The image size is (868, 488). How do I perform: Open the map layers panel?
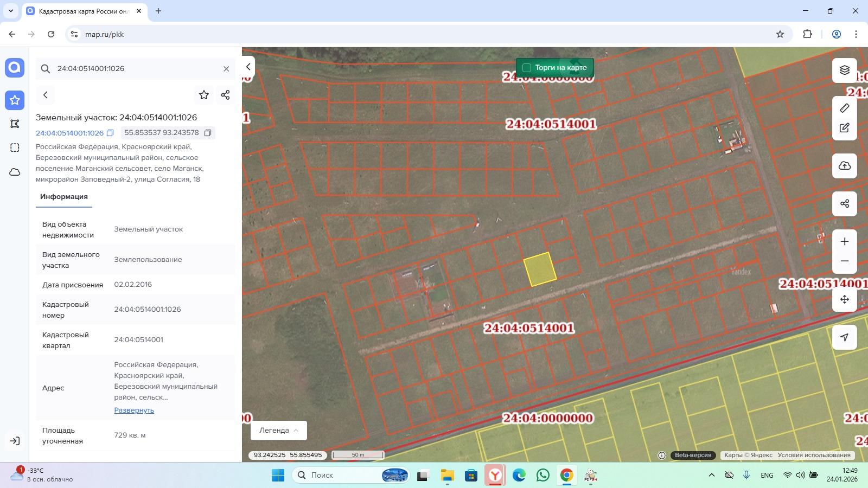pos(844,70)
